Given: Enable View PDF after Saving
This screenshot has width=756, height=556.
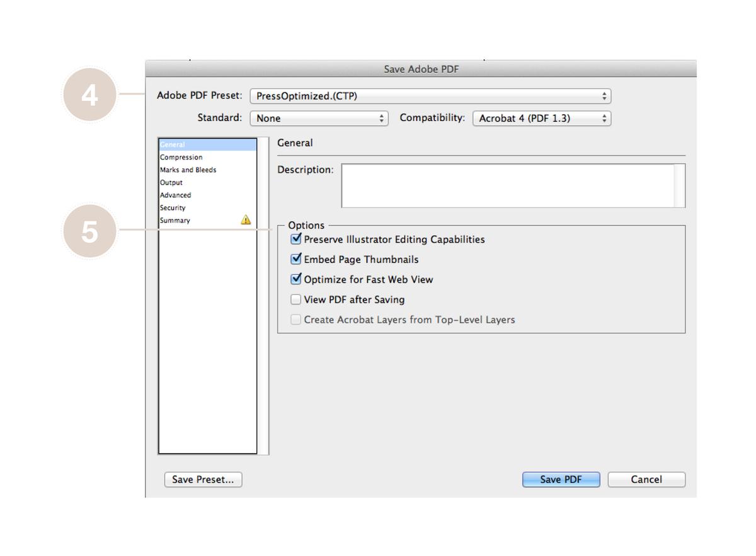Looking at the screenshot, I should [296, 299].
